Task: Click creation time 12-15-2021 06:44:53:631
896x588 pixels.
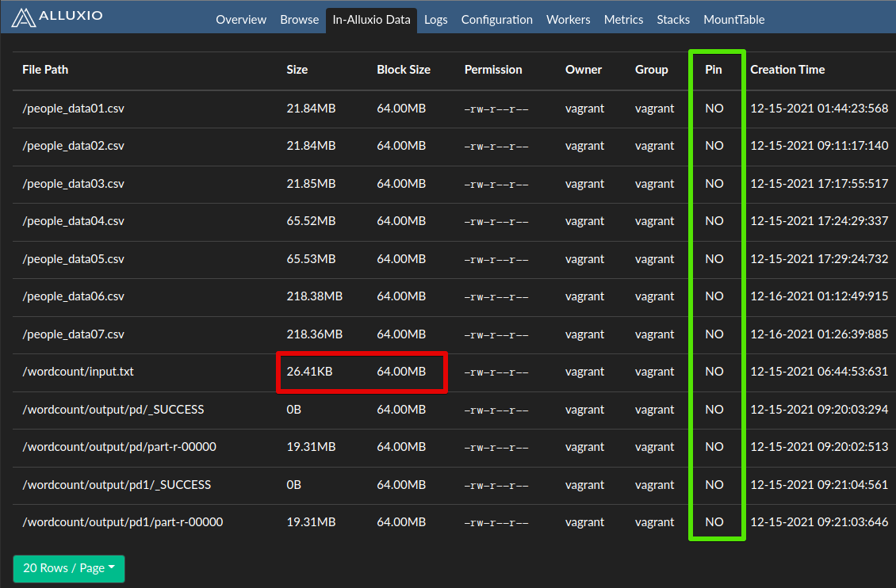Action: 819,372
